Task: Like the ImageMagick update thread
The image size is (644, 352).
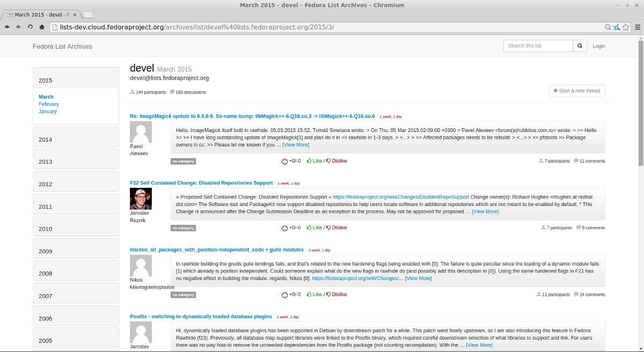Action: pyautogui.click(x=314, y=161)
